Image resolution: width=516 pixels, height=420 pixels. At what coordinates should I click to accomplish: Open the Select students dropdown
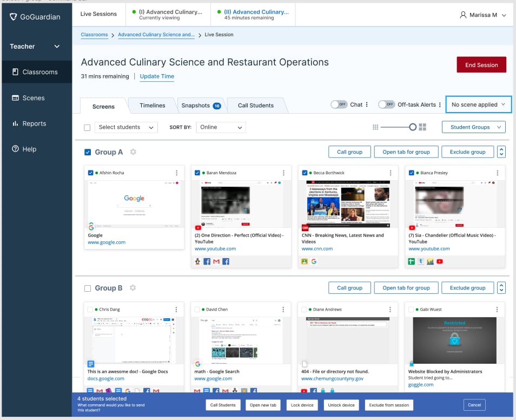(x=126, y=127)
